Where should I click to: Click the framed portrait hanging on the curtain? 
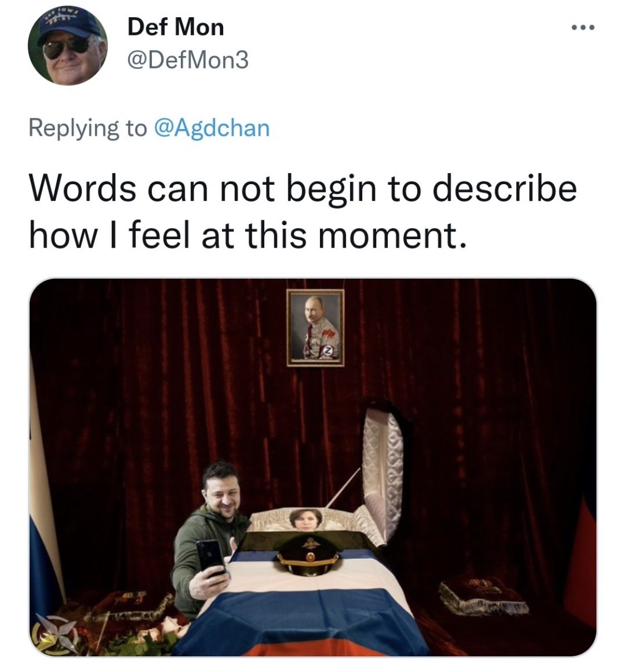pos(316,328)
